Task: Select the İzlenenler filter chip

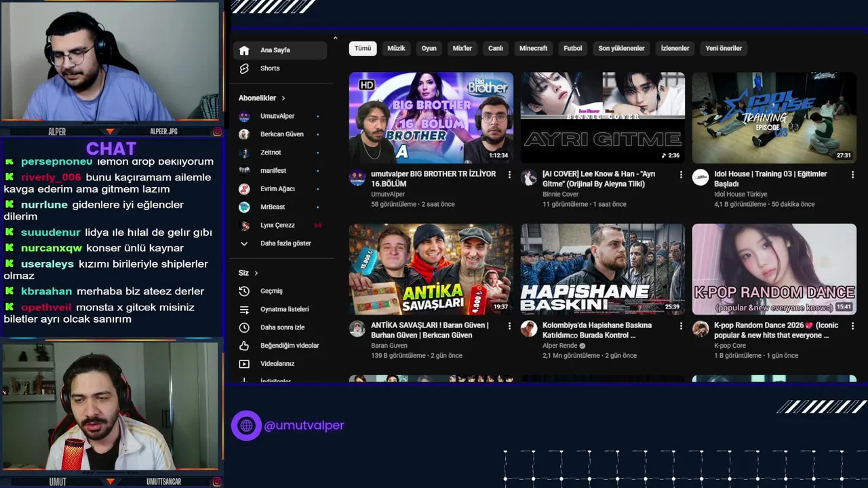Action: click(675, 48)
